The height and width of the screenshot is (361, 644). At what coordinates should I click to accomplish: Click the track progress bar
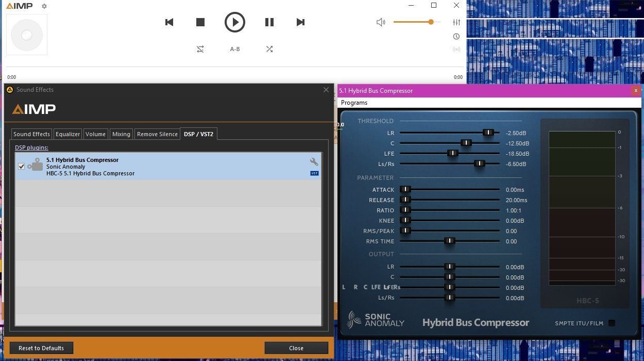pos(234,67)
